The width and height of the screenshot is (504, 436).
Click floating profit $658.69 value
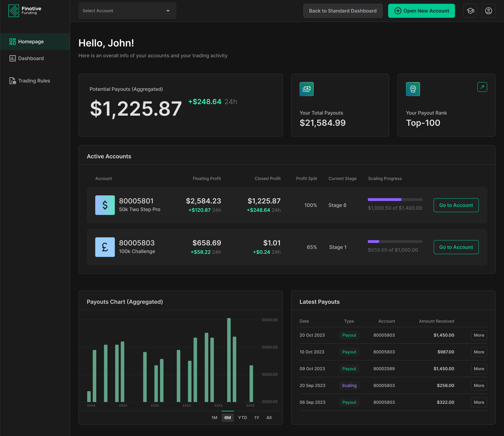click(207, 243)
